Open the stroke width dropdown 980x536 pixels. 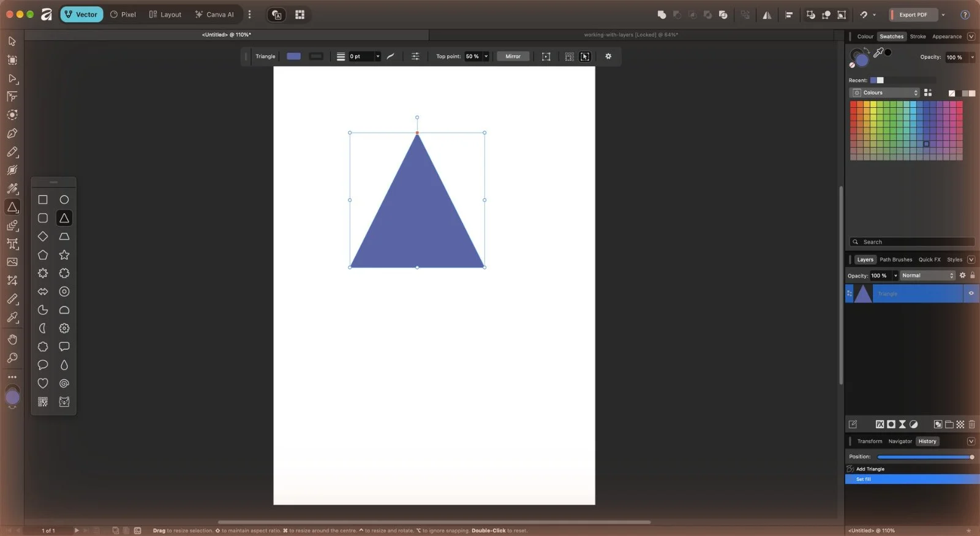coord(378,56)
